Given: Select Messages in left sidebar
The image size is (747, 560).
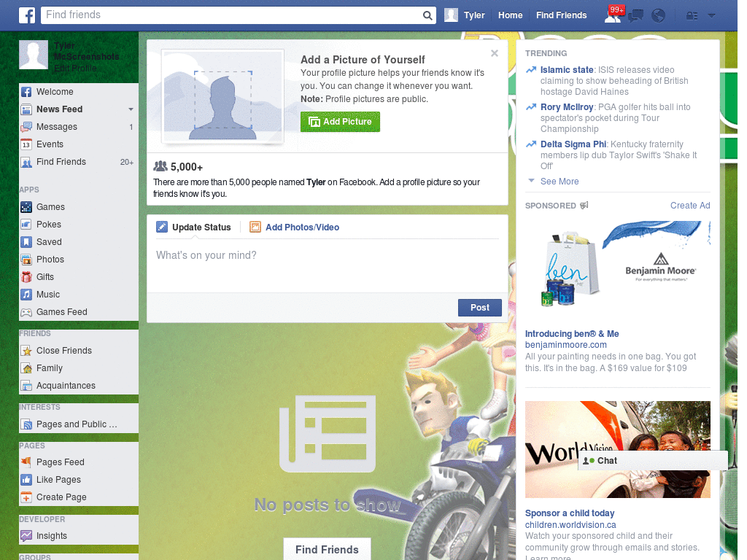Looking at the screenshot, I should click(x=79, y=127).
